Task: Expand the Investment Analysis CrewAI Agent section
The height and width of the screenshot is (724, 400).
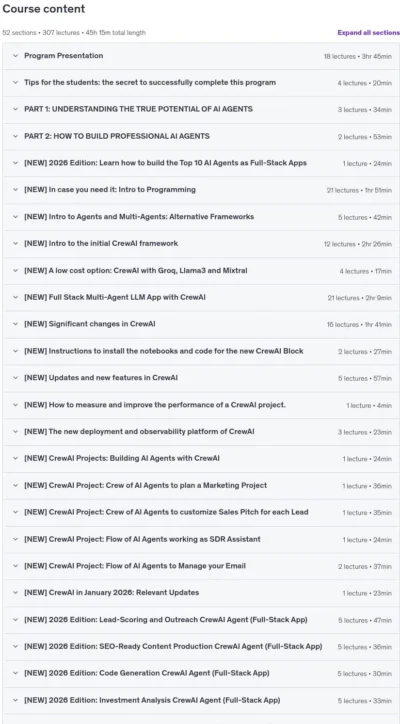Action: (x=201, y=700)
